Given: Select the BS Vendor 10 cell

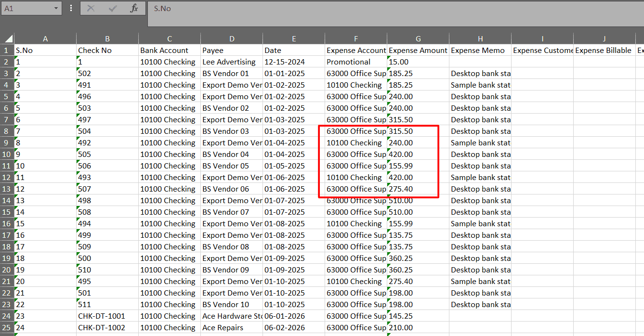Looking at the screenshot, I should (x=232, y=305).
